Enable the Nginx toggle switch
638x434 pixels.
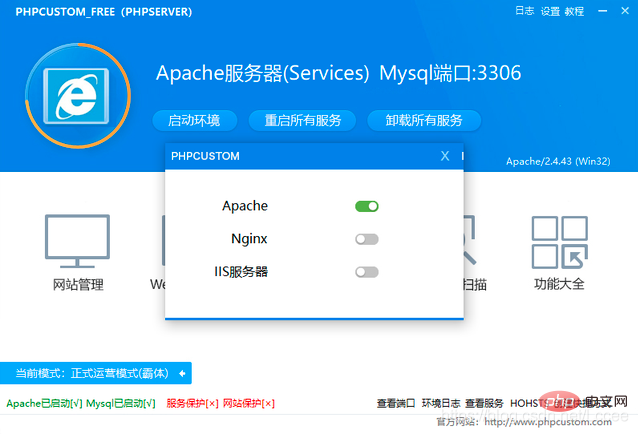(x=367, y=239)
